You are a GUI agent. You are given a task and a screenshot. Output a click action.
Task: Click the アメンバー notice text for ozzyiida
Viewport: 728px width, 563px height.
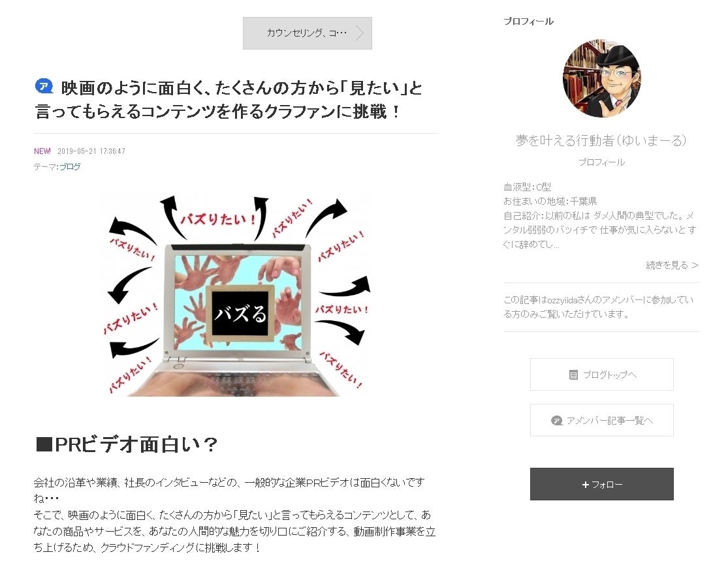599,307
